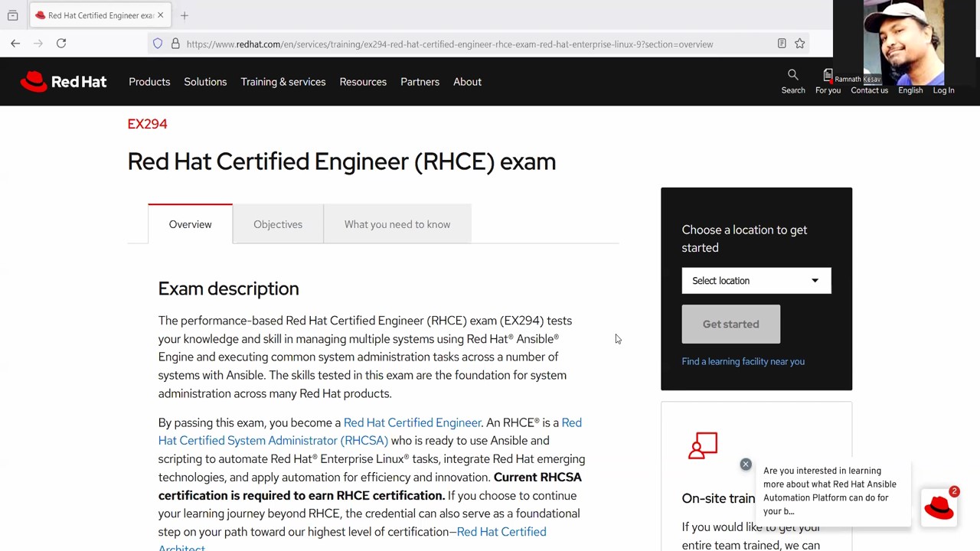
Task: Open About menu
Action: 467,82
